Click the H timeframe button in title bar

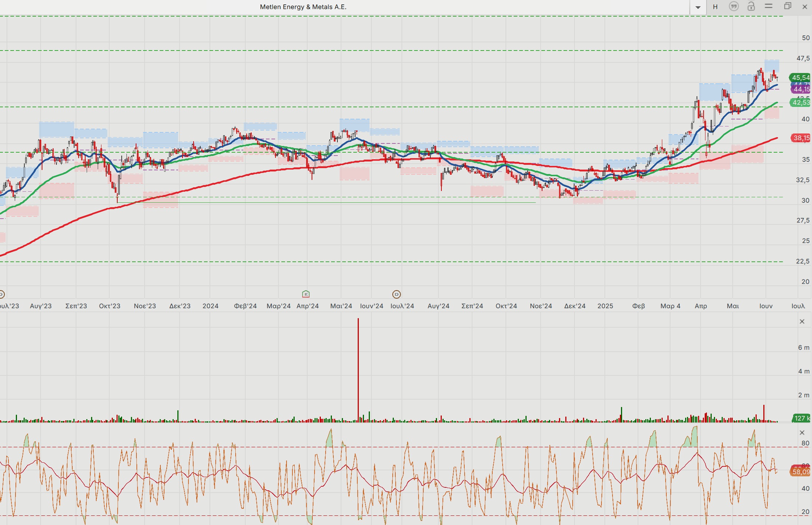(x=715, y=7)
